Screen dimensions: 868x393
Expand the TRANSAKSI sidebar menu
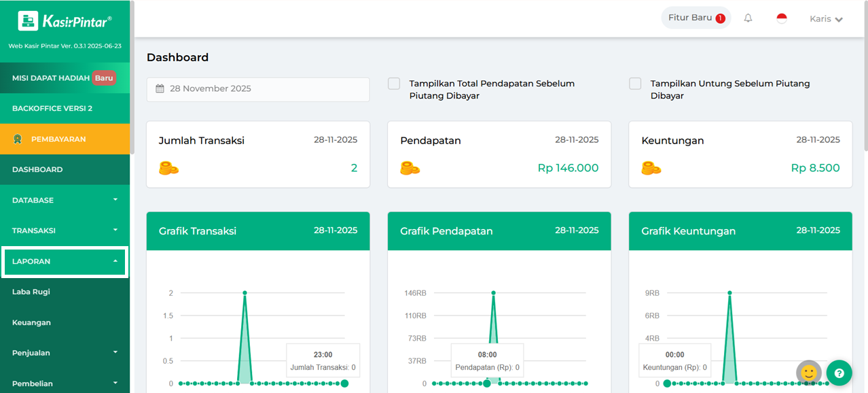point(65,230)
